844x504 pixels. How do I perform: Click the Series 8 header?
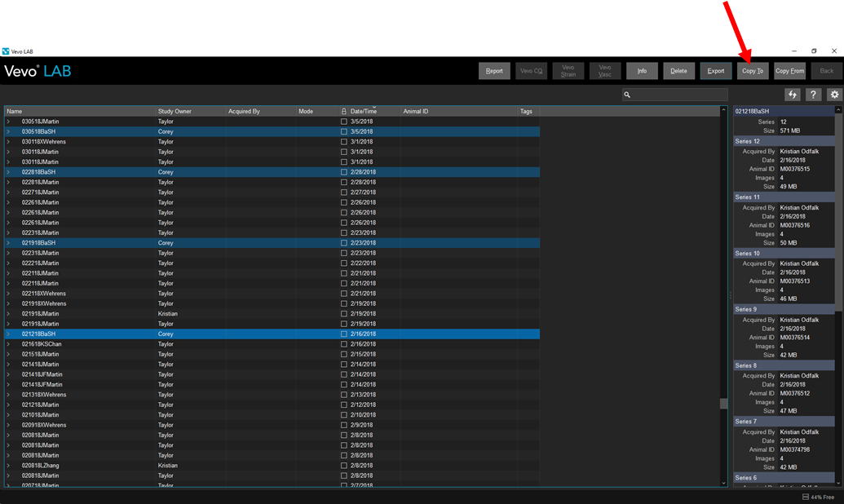[x=784, y=365]
